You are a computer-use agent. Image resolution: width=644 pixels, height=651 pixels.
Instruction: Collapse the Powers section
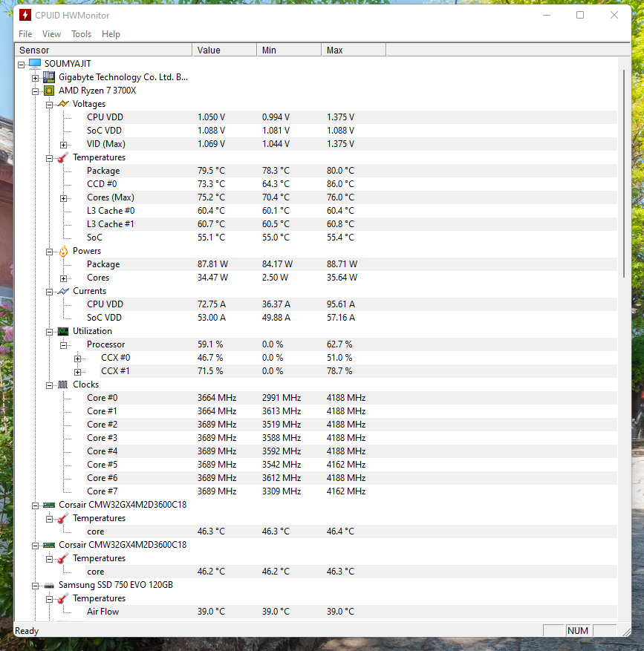50,252
